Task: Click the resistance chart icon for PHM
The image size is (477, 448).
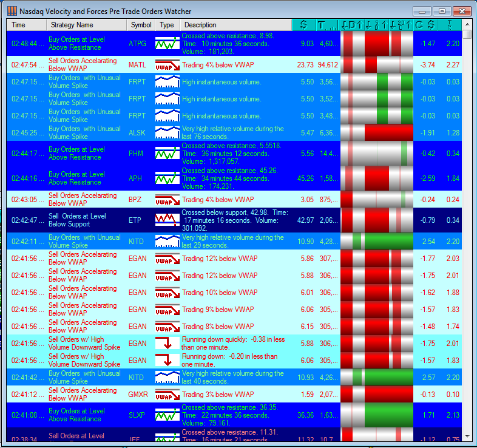Action: pos(167,154)
